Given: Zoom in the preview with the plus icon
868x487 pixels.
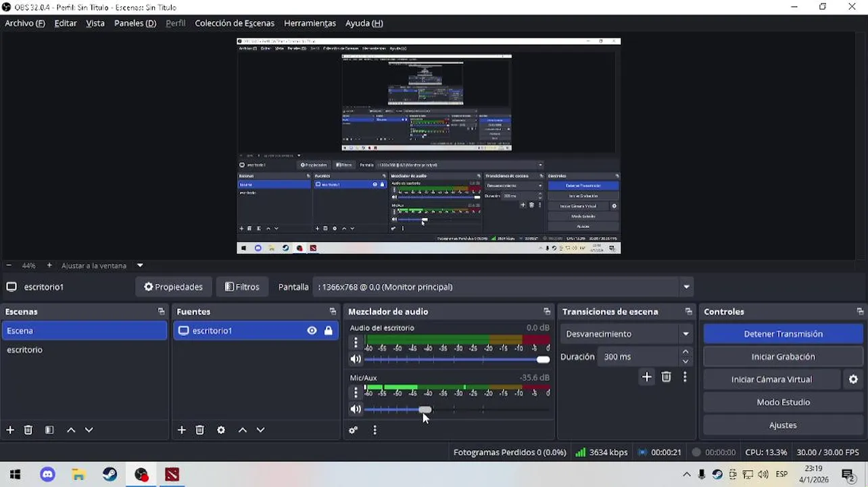Looking at the screenshot, I should click(49, 266).
